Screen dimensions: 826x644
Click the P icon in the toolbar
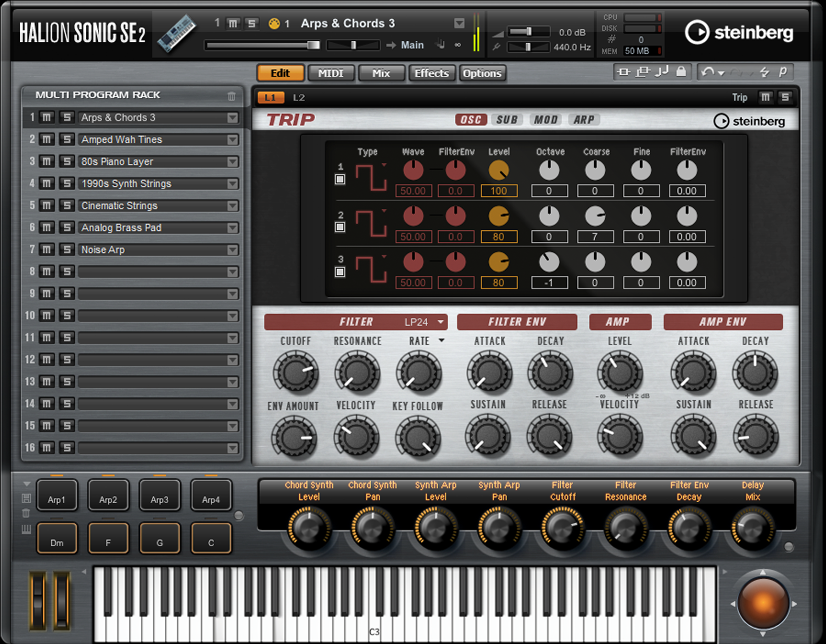click(783, 72)
